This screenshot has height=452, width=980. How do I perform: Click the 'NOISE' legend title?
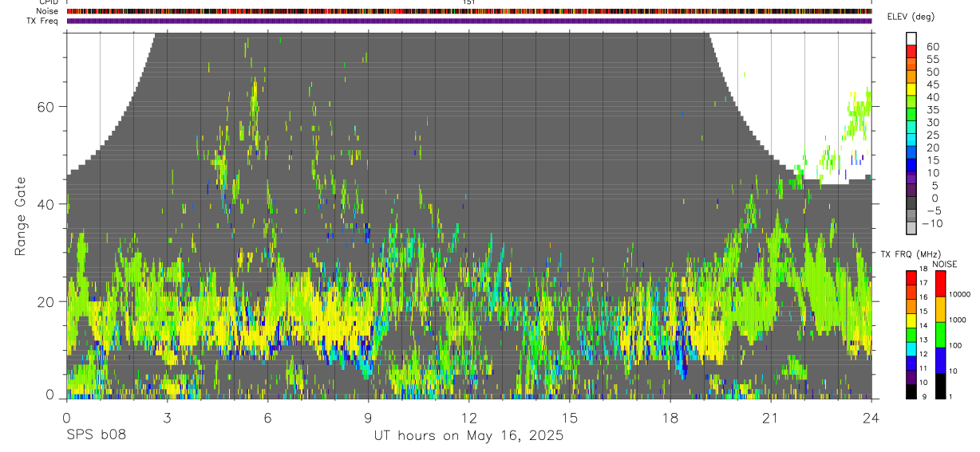(945, 264)
